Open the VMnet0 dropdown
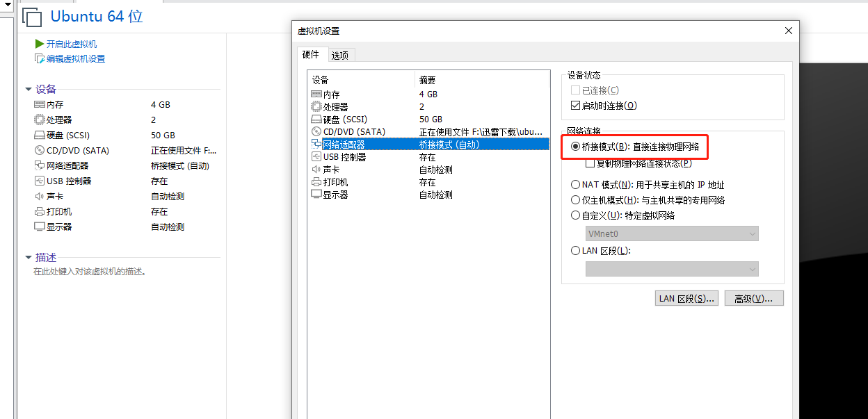 point(672,233)
